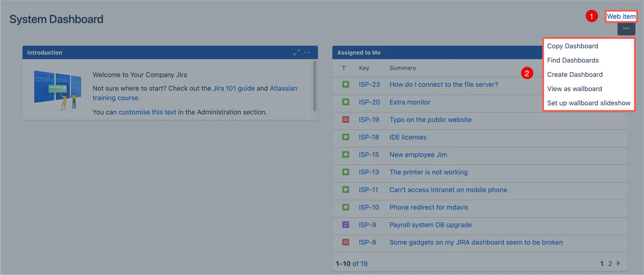The width and height of the screenshot is (644, 275).
Task: Open 'Some gadgets on my JIRA dashboard' issue
Action: click(476, 242)
